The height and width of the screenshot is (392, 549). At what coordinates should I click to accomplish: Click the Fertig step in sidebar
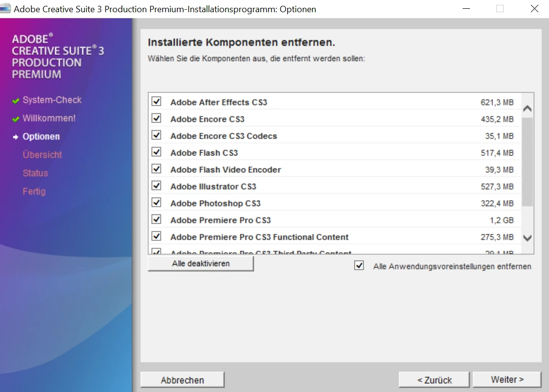(34, 191)
